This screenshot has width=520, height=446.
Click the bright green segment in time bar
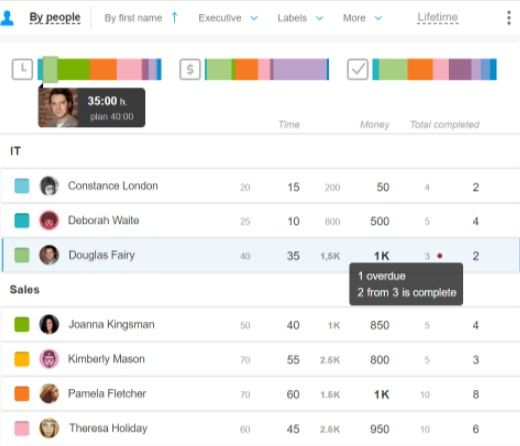click(x=74, y=69)
